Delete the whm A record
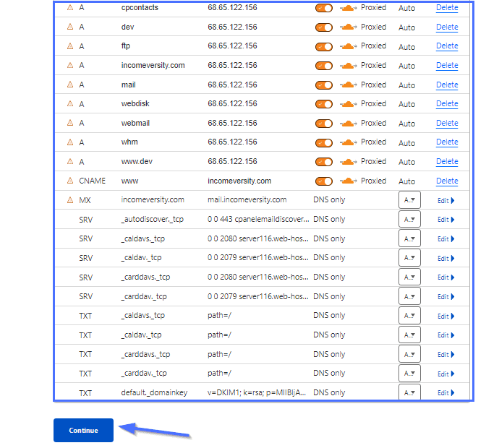The image size is (486, 448). (x=447, y=142)
